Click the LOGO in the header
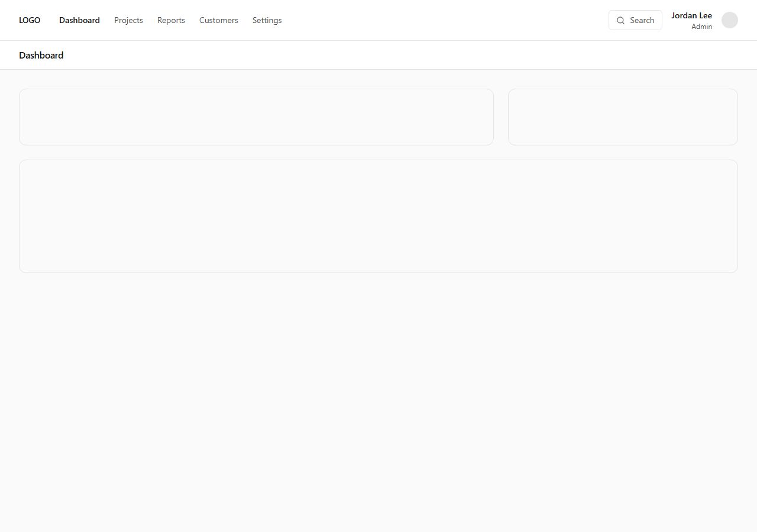 [x=30, y=20]
